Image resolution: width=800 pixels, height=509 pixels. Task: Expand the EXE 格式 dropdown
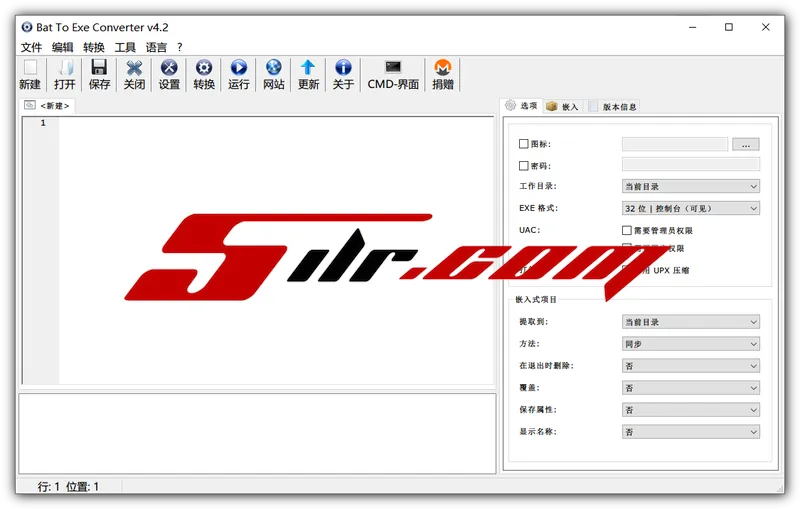(x=691, y=208)
